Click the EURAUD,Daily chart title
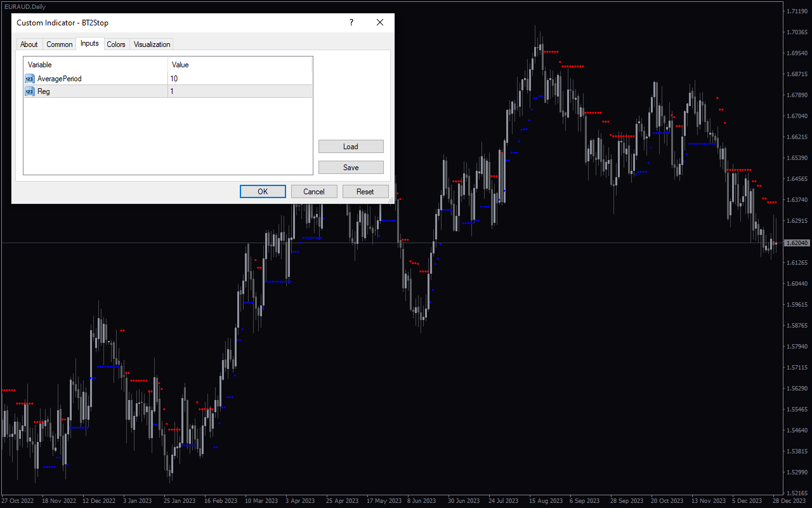812x508 pixels. tap(24, 6)
